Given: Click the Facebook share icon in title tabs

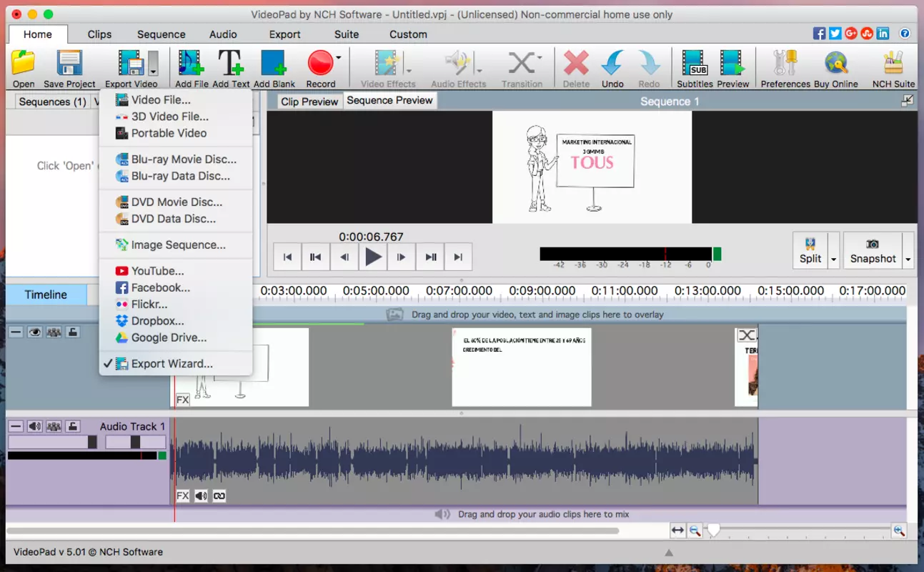Looking at the screenshot, I should pos(820,34).
